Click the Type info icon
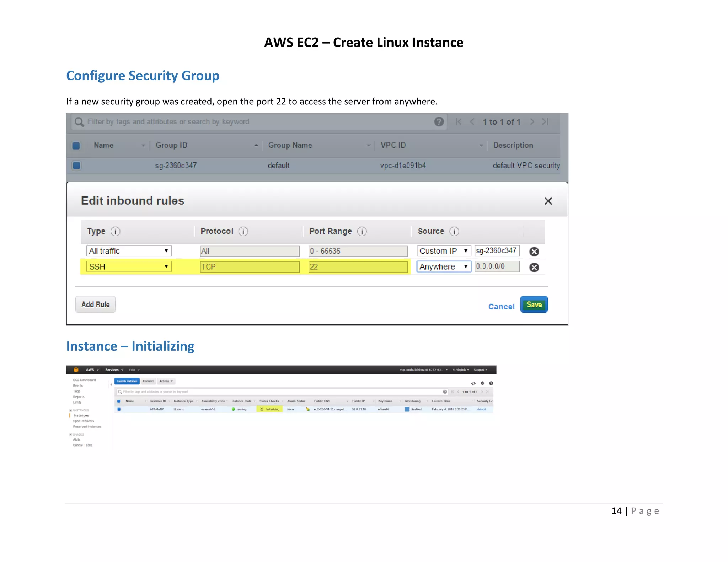728x562 pixels. [x=115, y=231]
